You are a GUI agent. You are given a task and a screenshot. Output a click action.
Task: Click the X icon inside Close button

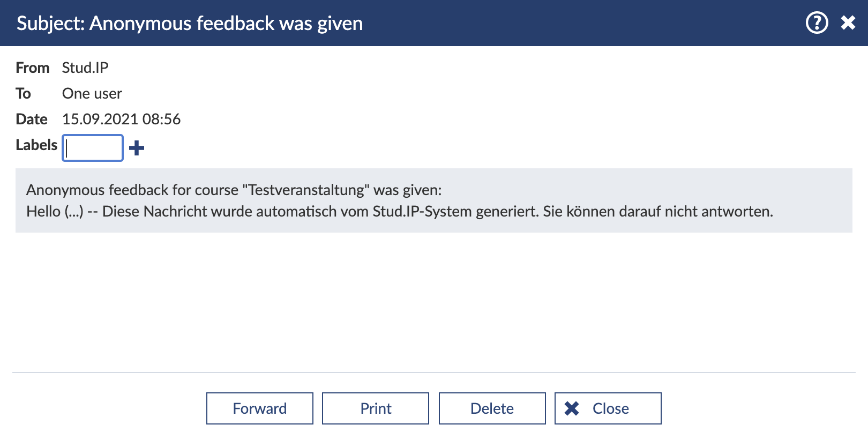tap(572, 408)
